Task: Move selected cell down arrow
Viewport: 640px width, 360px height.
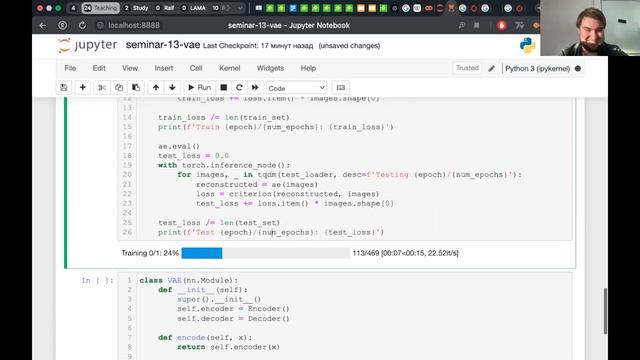Action: click(172, 88)
